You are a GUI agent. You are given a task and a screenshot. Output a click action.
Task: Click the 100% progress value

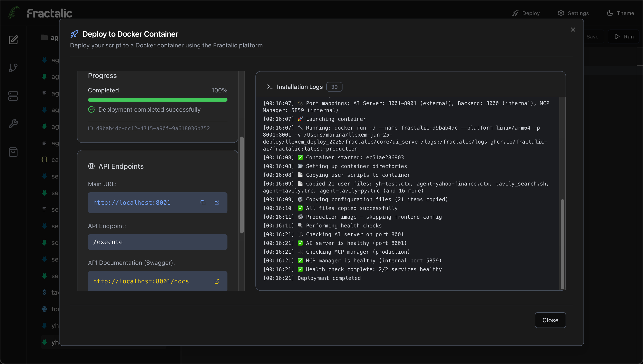(x=219, y=90)
